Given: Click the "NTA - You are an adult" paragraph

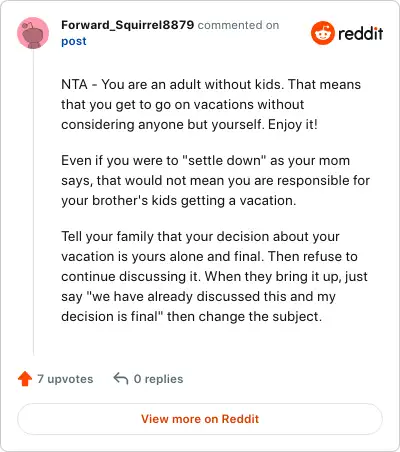Looking at the screenshot, I should (211, 104).
